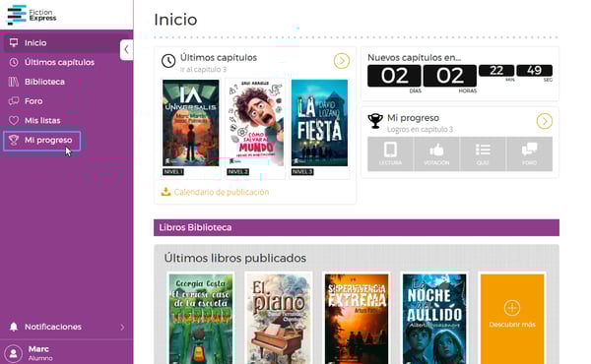Click the Fiction Express logo
The image size is (591, 364).
[32, 15]
